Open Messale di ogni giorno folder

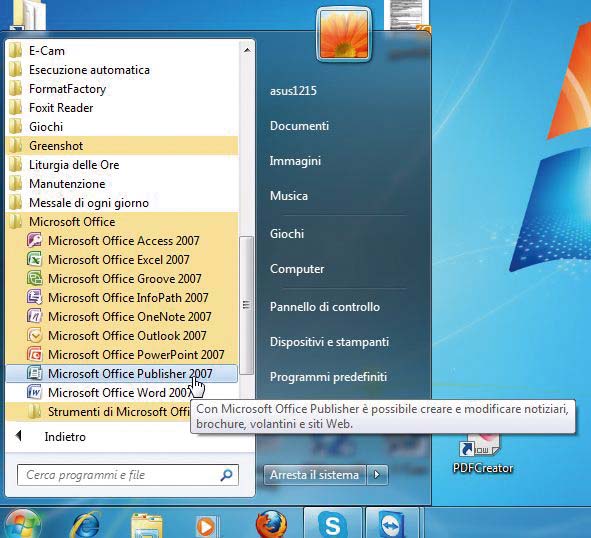122,203
